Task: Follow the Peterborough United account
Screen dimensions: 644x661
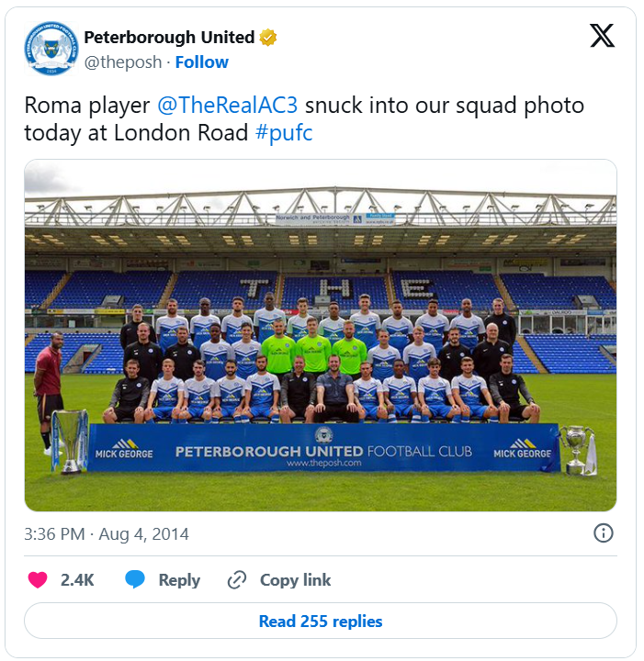Action: [x=202, y=62]
